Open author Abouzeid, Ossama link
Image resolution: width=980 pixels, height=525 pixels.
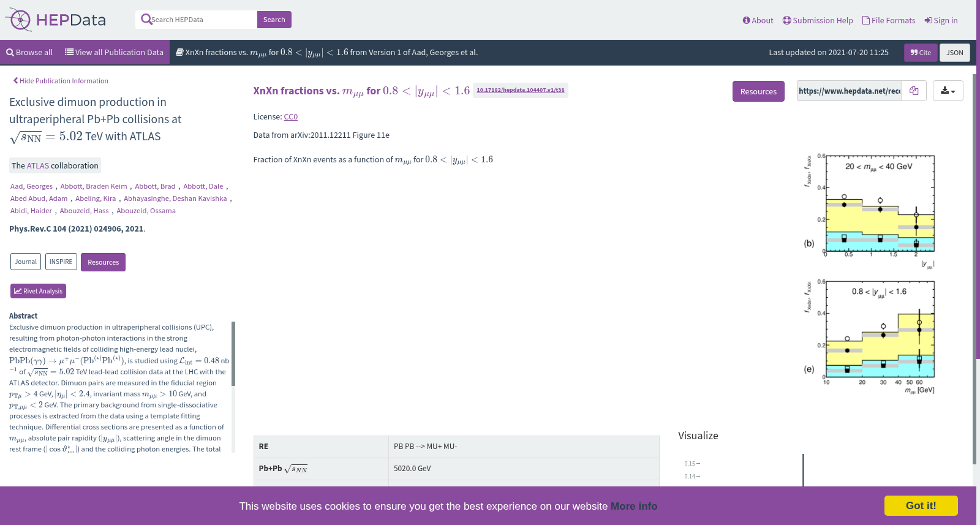(146, 211)
